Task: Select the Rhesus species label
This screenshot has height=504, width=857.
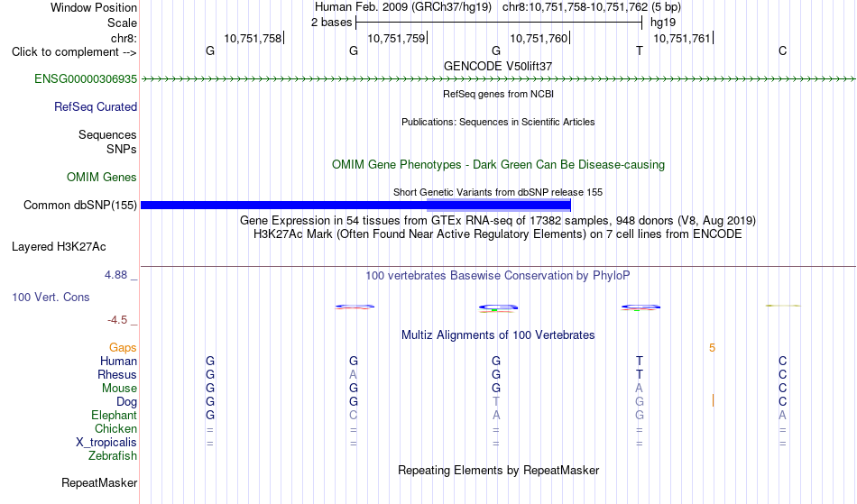Action: (x=117, y=374)
